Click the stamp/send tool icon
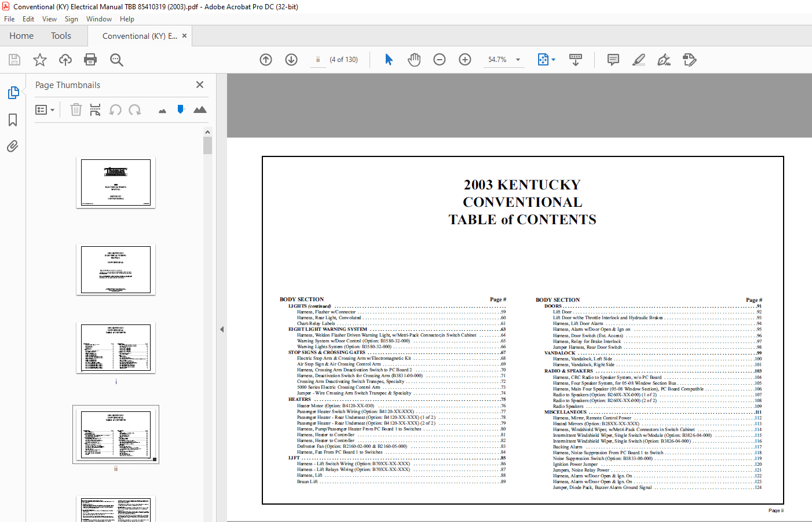 click(x=690, y=60)
